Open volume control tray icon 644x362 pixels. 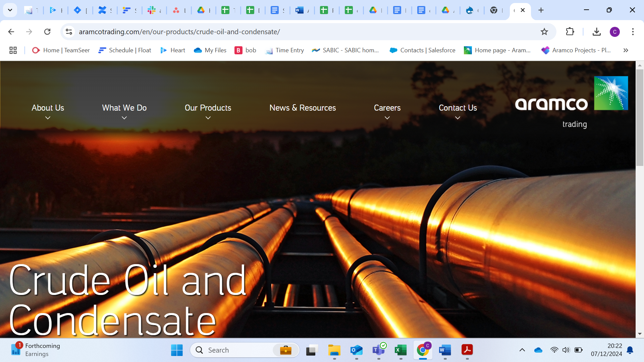point(566,350)
